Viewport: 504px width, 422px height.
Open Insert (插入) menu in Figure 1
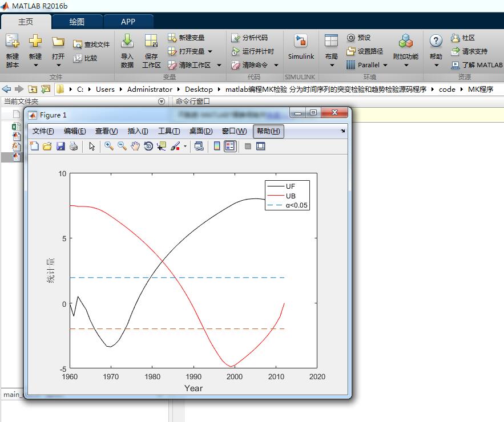(138, 131)
